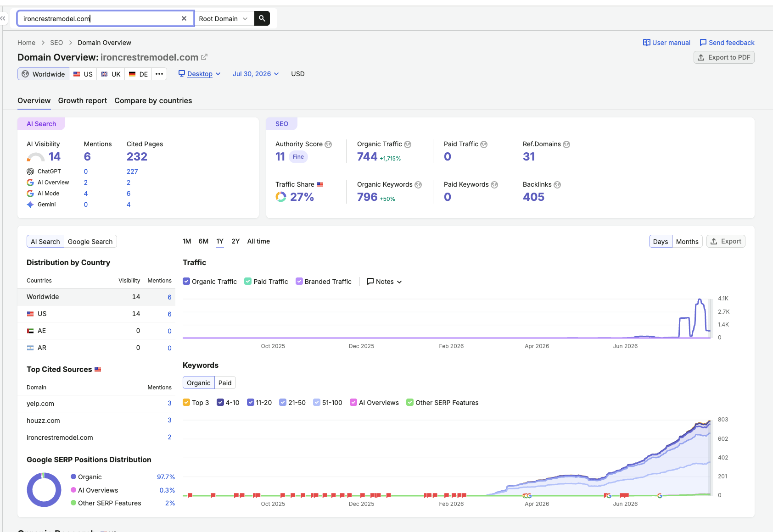This screenshot has width=773, height=532.
Task: Open the Root Domain dropdown
Action: tap(224, 18)
